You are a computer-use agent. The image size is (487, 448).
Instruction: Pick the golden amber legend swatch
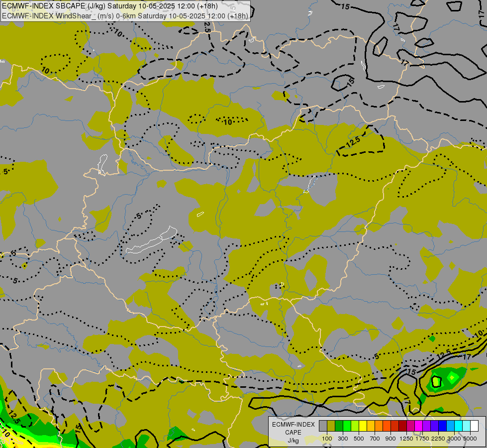click(x=371, y=426)
